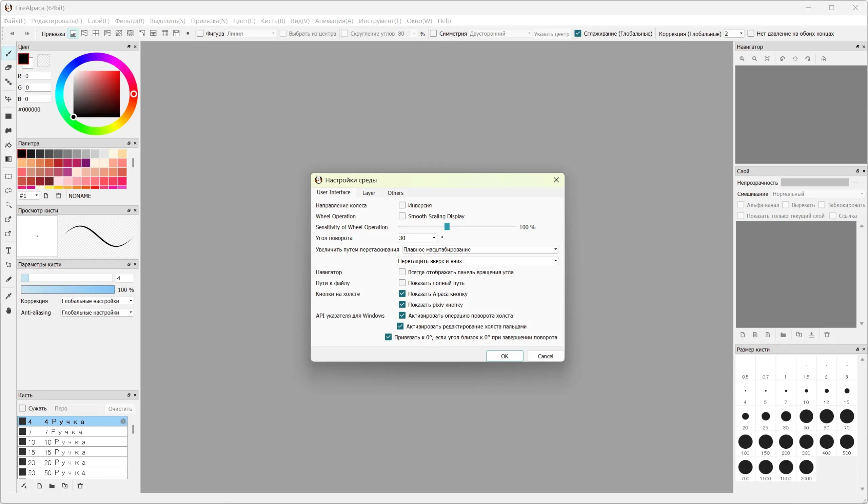This screenshot has width=868, height=504.
Task: Switch to the Layer tab
Action: point(369,193)
